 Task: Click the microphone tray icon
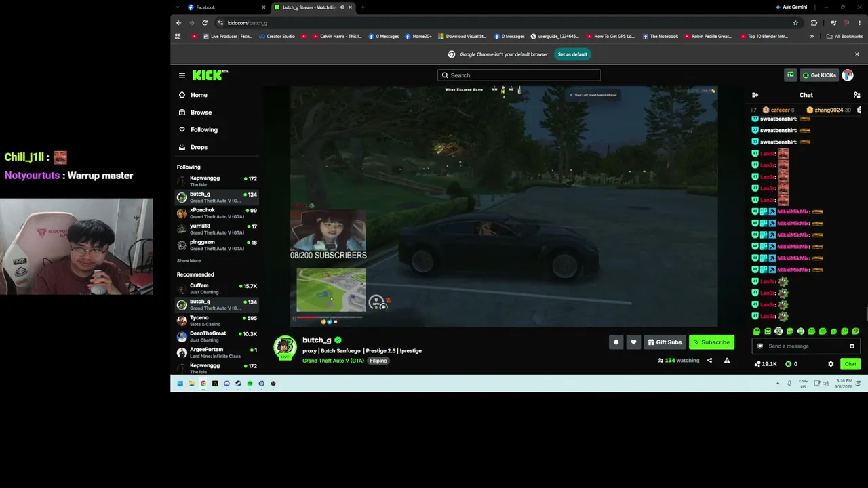[789, 384]
